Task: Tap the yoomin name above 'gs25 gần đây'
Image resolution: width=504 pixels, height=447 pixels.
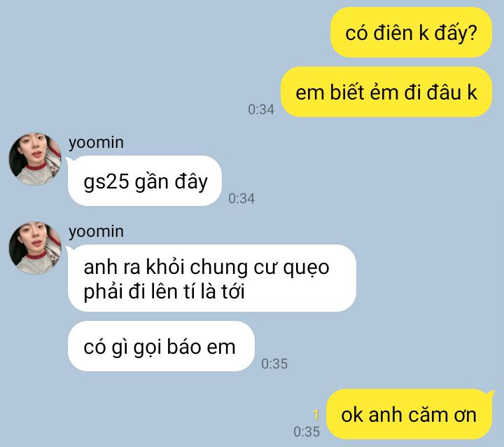Action: pyautogui.click(x=96, y=142)
